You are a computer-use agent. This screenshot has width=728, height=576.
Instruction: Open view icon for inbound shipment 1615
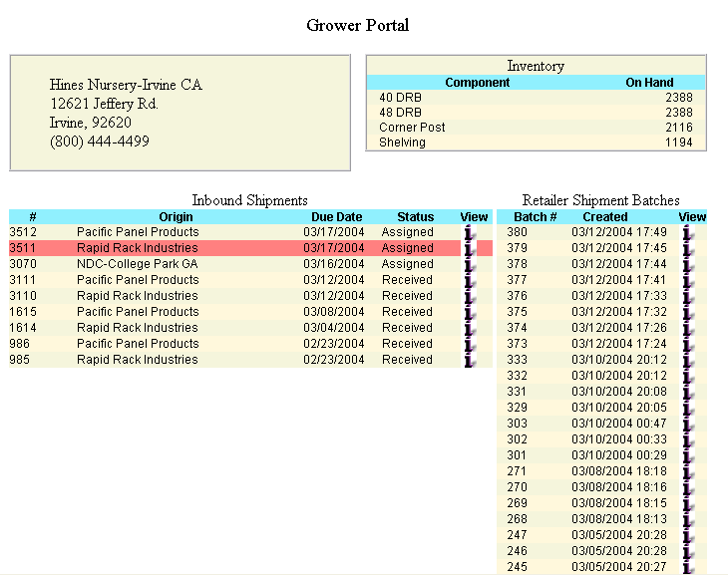click(x=470, y=312)
